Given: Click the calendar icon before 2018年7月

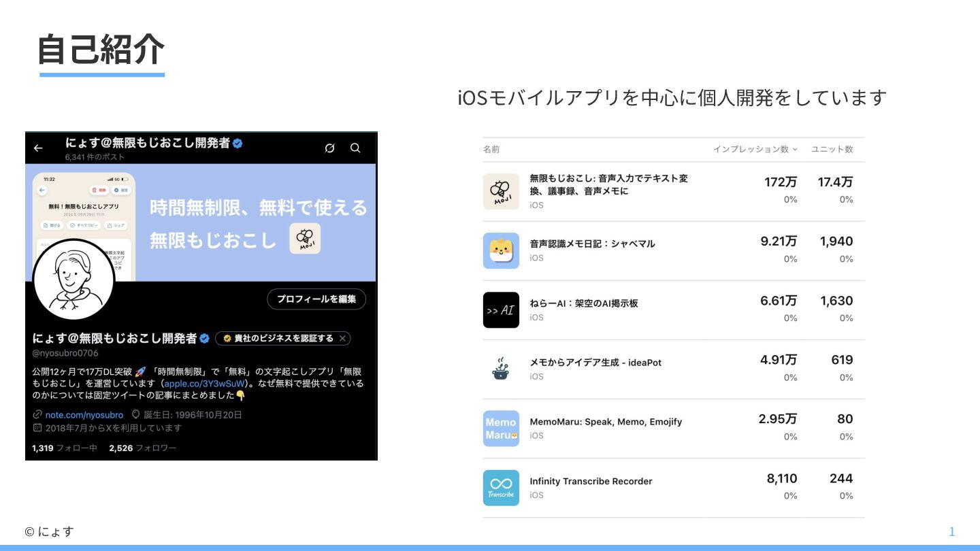Looking at the screenshot, I should 37,428.
